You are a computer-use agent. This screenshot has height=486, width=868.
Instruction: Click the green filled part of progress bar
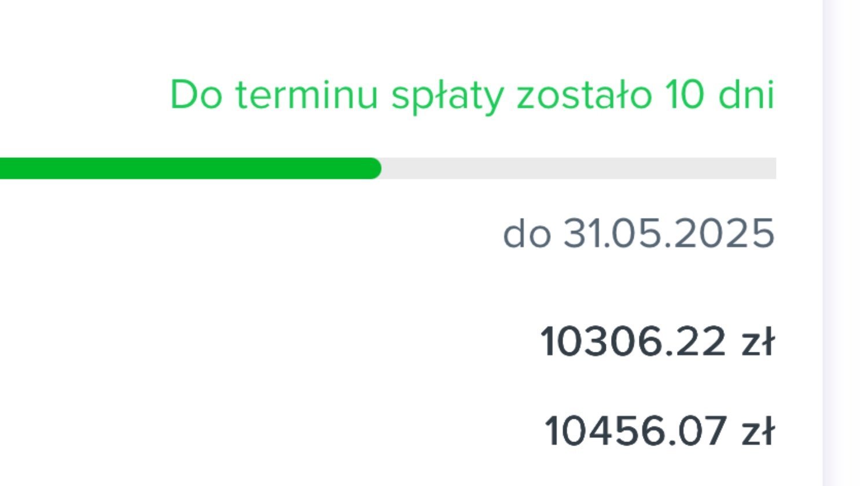click(190, 168)
